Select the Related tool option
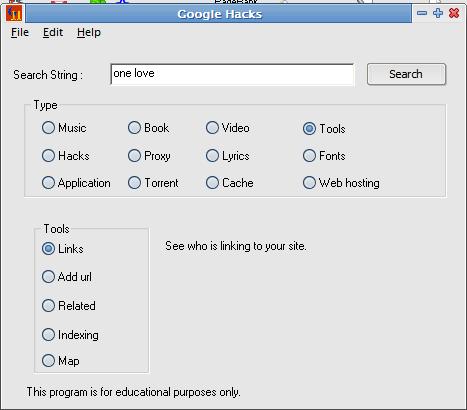The width and height of the screenshot is (467, 410). point(69,306)
